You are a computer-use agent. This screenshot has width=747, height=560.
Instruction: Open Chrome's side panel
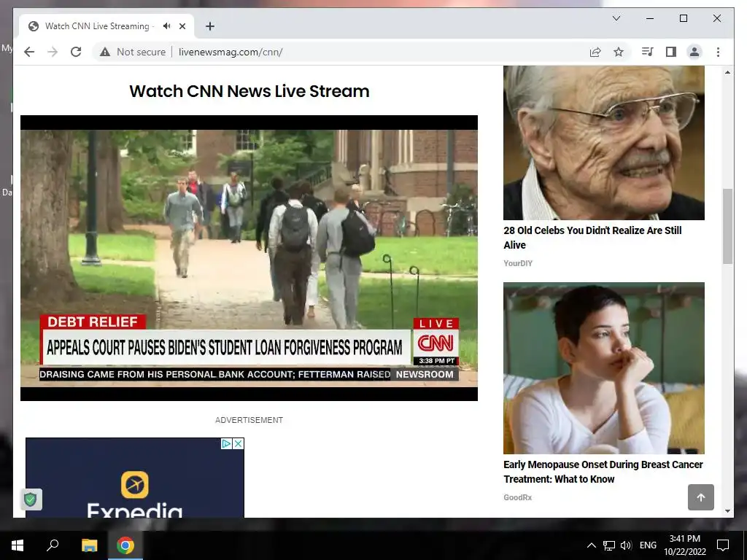[671, 52]
